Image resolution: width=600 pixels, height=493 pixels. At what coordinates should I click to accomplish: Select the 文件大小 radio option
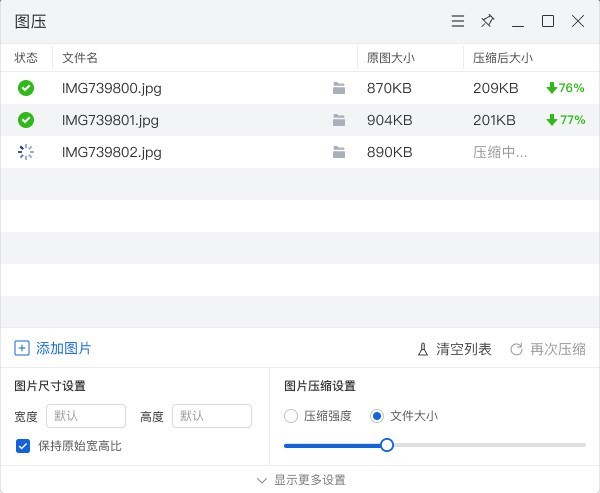(x=377, y=416)
